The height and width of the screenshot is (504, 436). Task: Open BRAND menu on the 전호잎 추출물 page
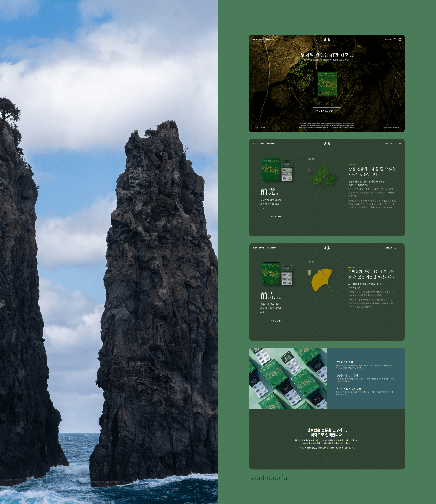coord(262,144)
